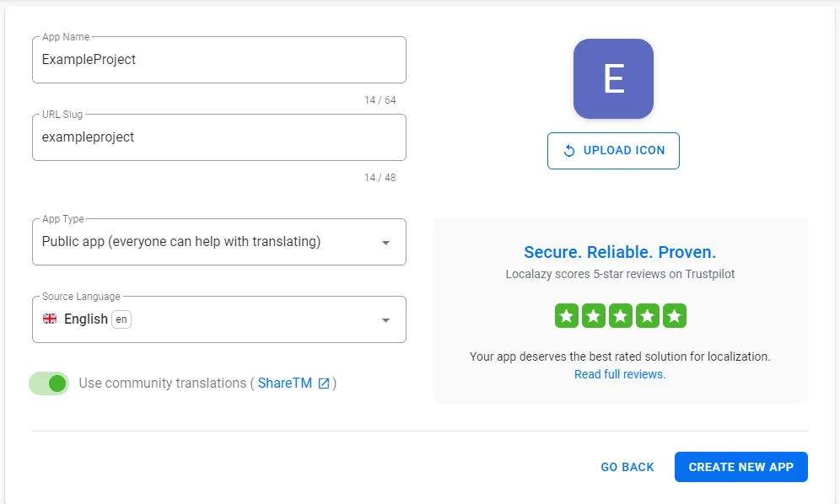Viewport: 840px width, 504px height.
Task: Focus the App Name input field
Action: 218,60
